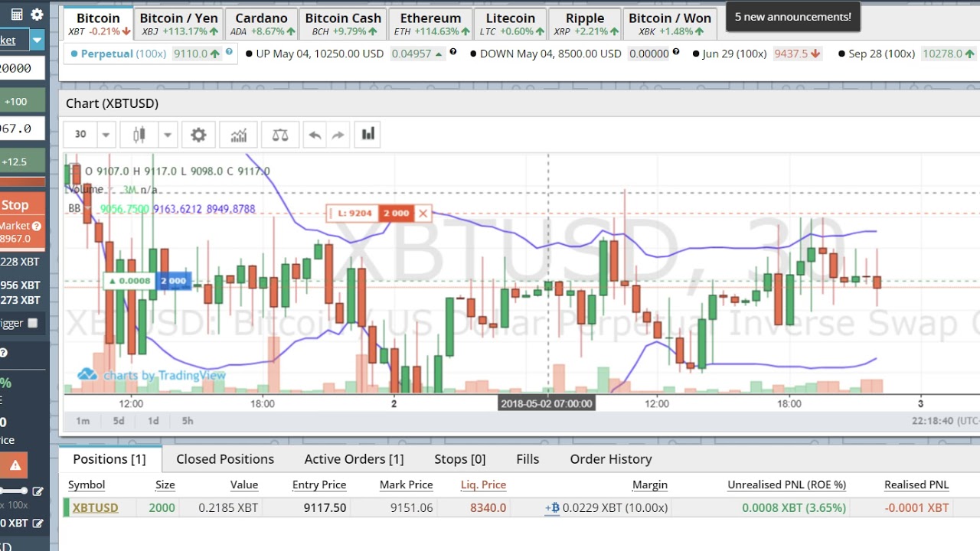The image size is (980, 551).
Task: Switch to the Bitcoin / Yen tab
Action: 179,24
